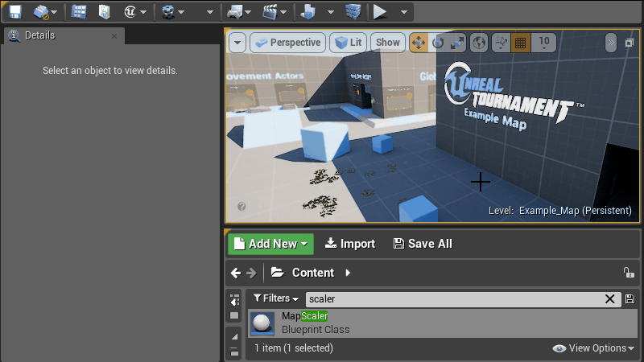Toggle the Content Browser lock icon

629,273
